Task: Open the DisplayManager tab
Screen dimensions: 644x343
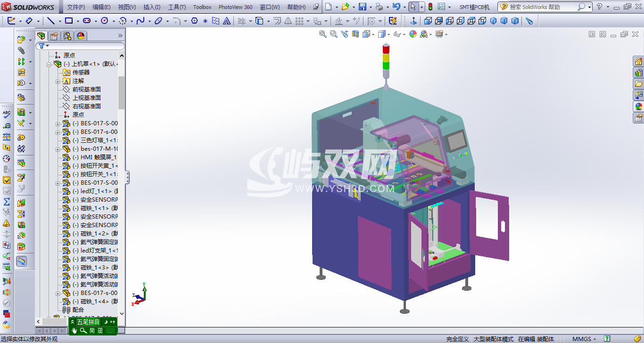Action: [x=81, y=36]
